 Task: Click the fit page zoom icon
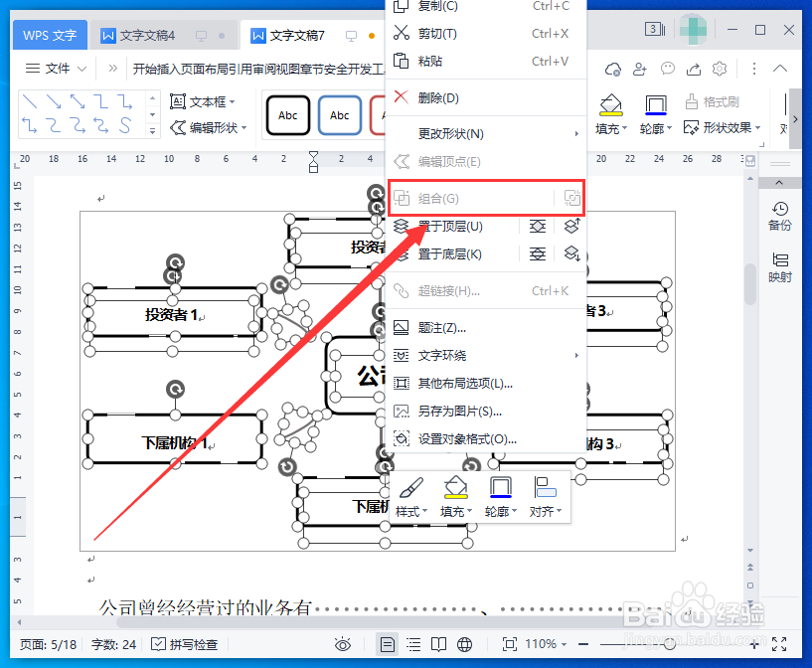tap(510, 644)
